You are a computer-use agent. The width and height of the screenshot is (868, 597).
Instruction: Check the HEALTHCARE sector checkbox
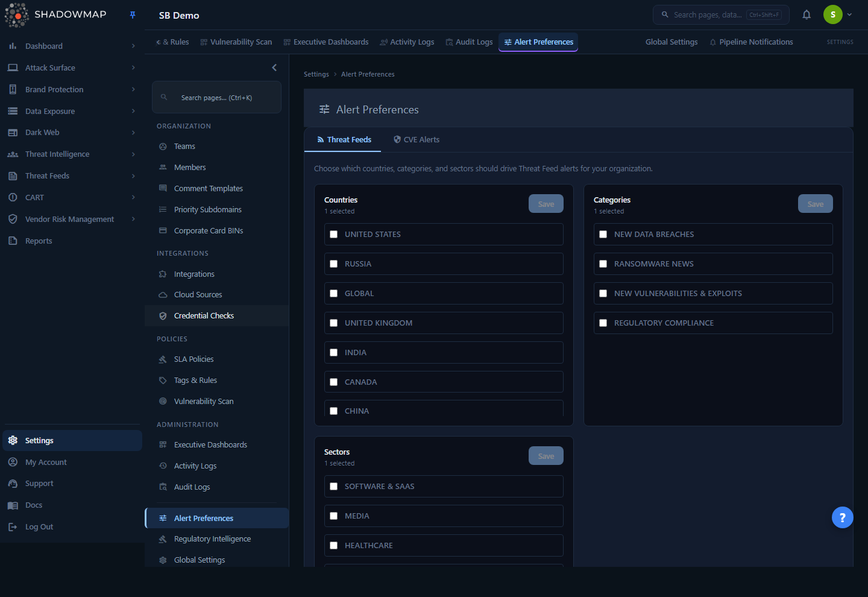coord(333,546)
